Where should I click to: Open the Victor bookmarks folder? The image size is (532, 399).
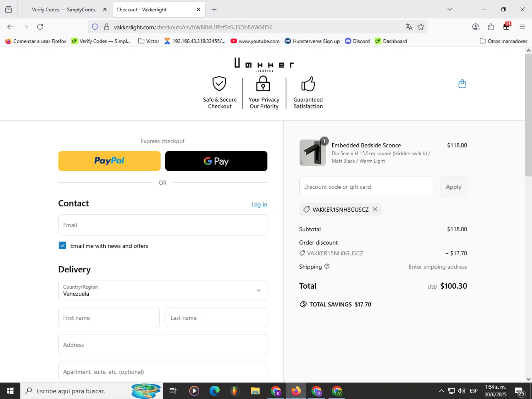click(x=149, y=41)
